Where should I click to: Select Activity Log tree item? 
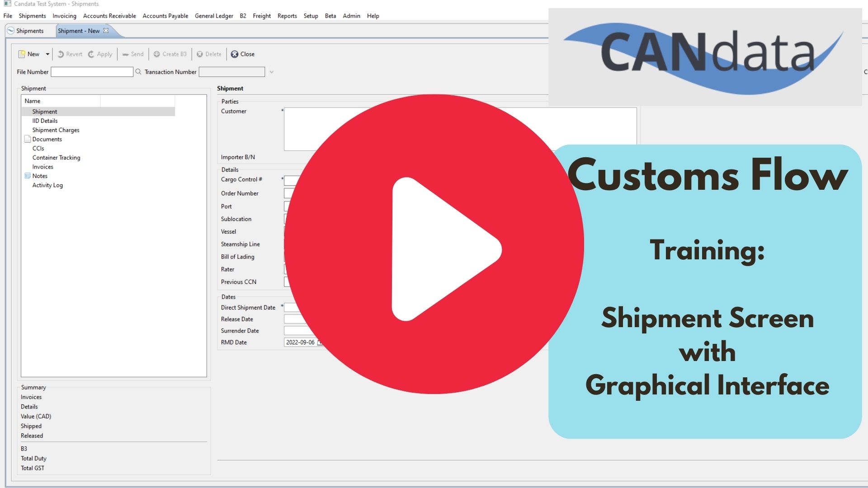(47, 185)
